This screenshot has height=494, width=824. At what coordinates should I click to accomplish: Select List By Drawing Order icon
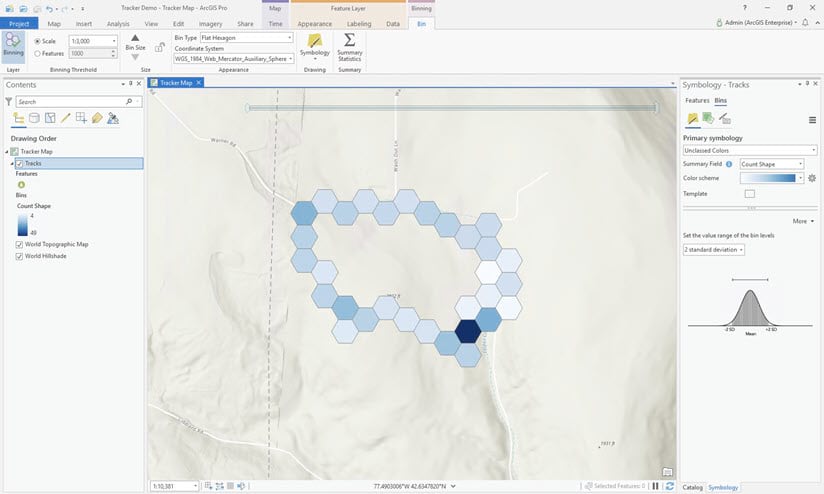coord(18,118)
